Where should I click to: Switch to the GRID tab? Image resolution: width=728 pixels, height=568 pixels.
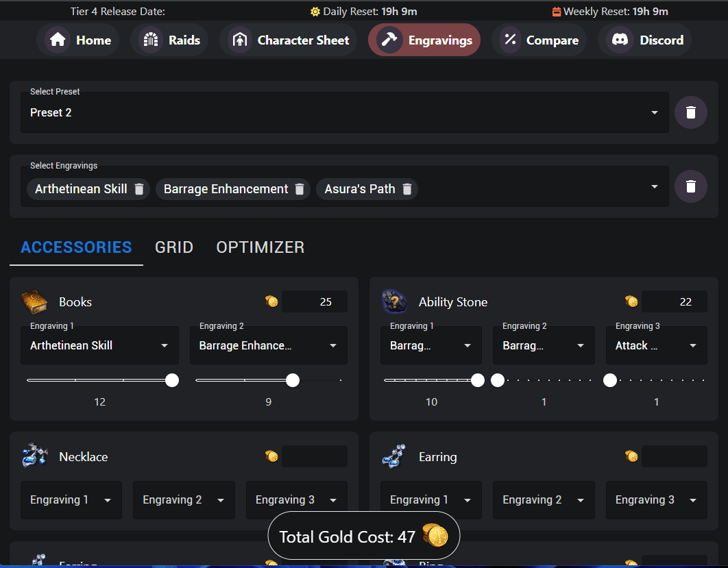[x=174, y=247]
